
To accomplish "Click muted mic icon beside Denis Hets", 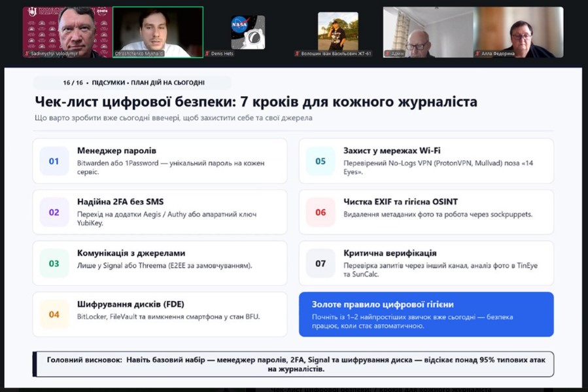I will [207, 54].
